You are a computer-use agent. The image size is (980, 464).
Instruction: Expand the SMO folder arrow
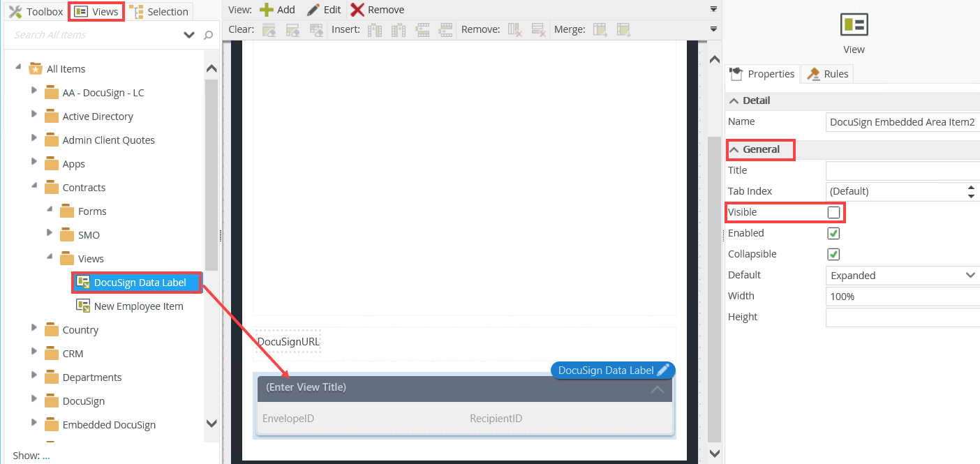click(50, 234)
